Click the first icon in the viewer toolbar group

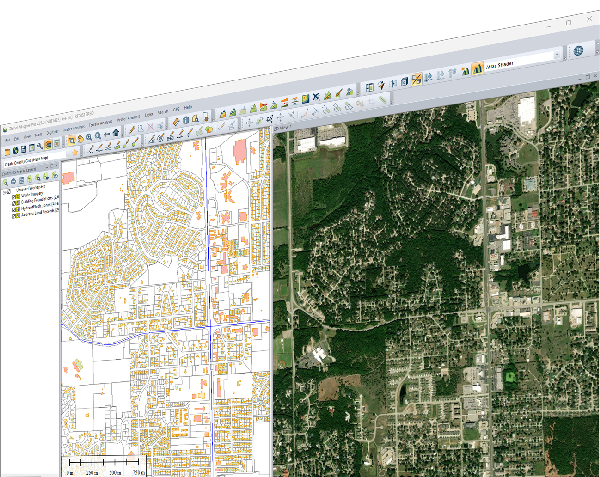(x=370, y=87)
